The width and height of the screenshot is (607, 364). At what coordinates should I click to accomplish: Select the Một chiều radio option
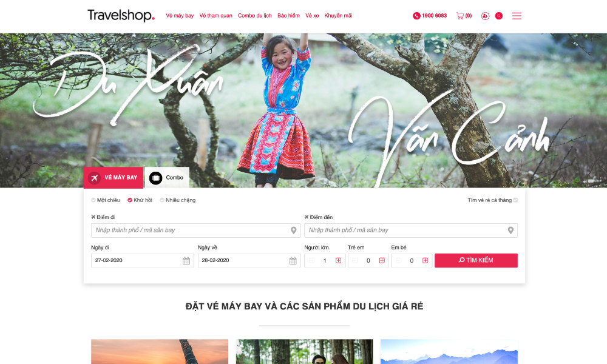[x=93, y=200]
